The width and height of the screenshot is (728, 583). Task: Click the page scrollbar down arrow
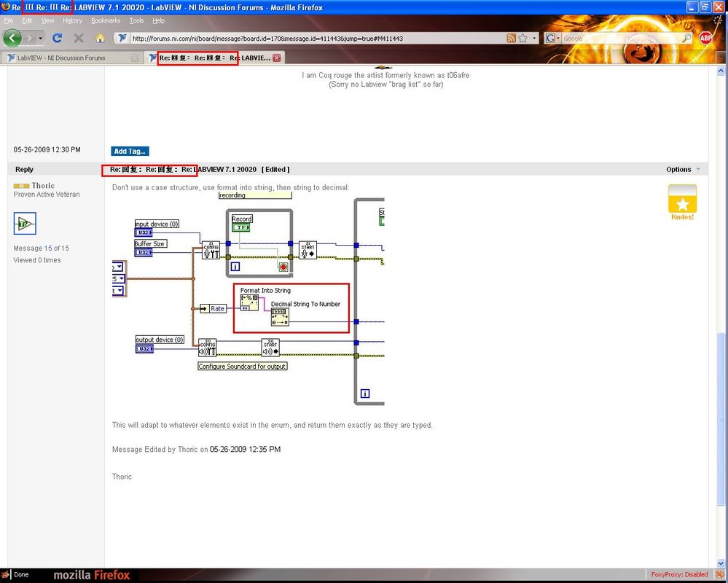click(x=721, y=563)
